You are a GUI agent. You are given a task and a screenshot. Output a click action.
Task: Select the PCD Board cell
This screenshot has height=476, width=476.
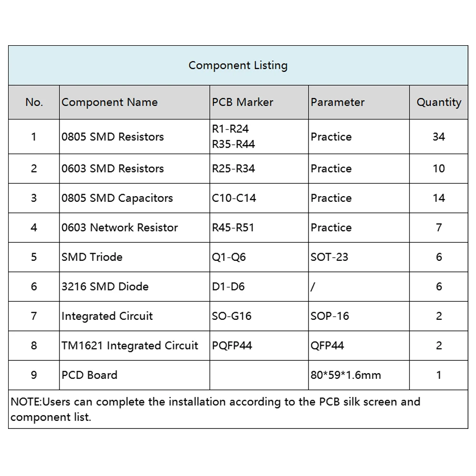[x=89, y=375]
